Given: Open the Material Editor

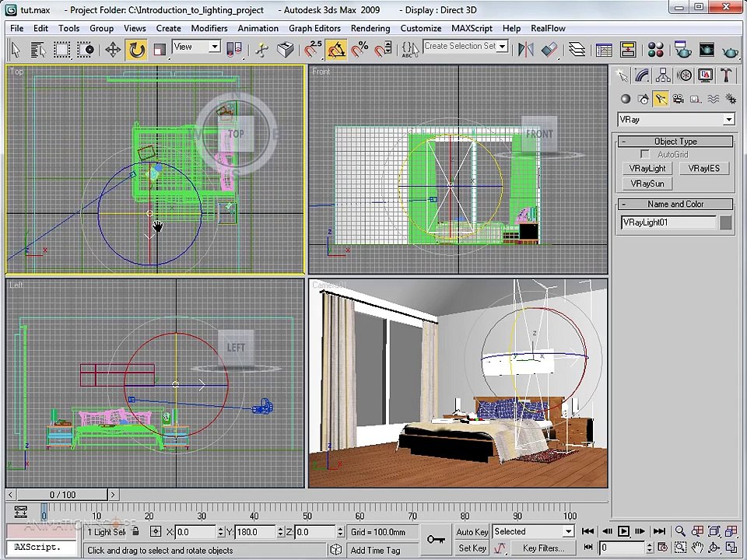Looking at the screenshot, I should (x=655, y=50).
